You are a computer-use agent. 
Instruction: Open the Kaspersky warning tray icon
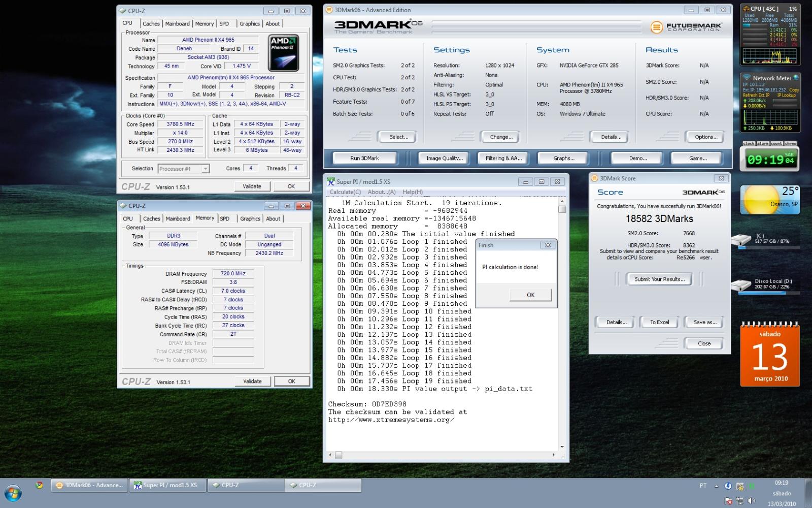(x=740, y=486)
